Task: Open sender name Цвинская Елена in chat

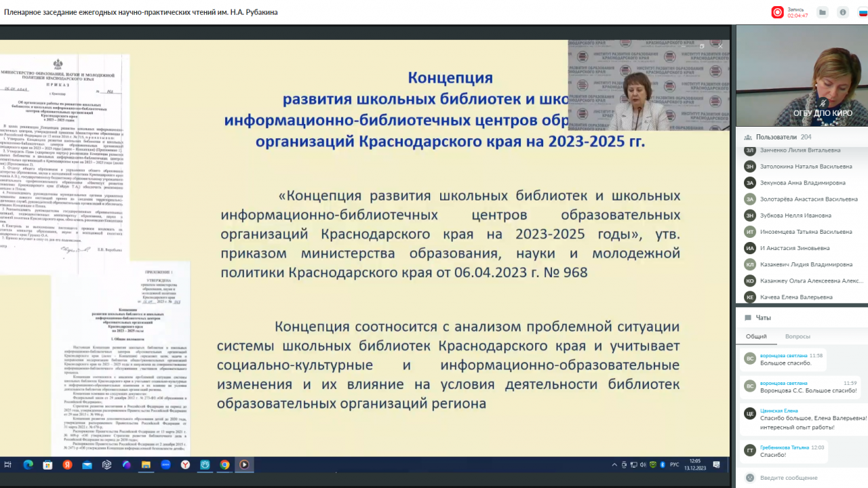Action: point(778,411)
